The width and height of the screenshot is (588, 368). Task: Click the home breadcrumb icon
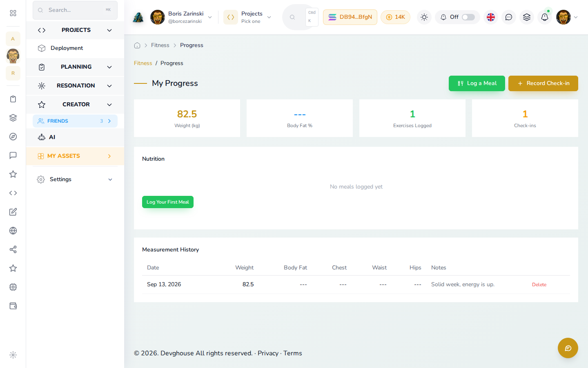coord(137,45)
